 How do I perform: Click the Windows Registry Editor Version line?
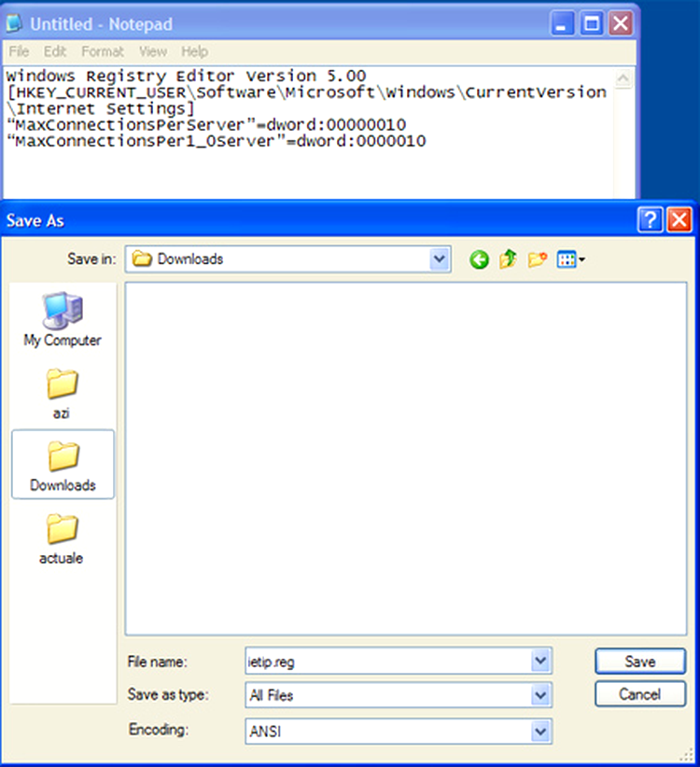[186, 76]
